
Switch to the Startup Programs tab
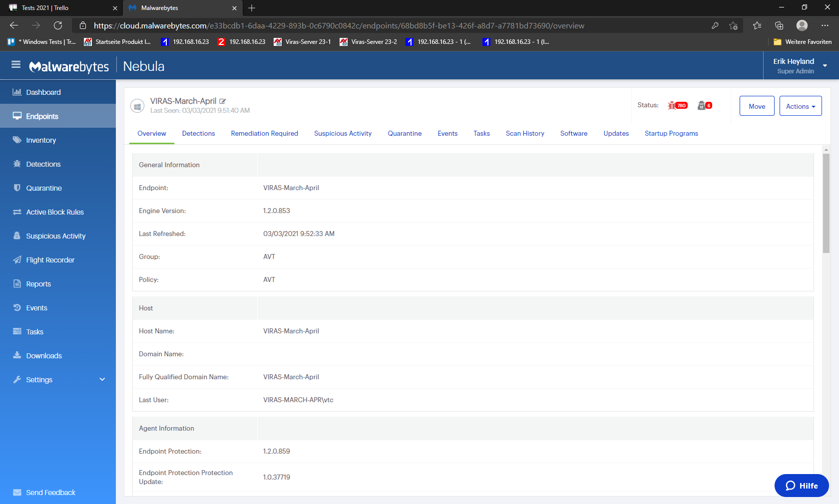[x=671, y=134]
